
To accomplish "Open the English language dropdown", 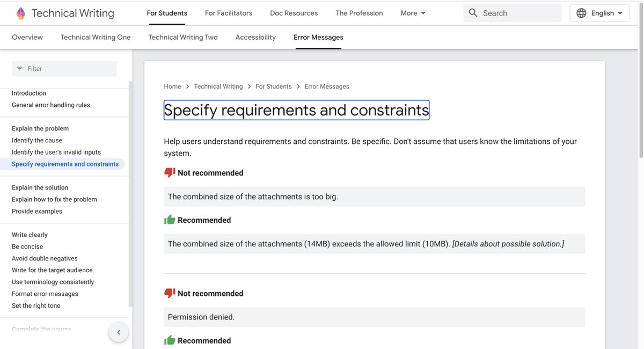I will click(599, 13).
